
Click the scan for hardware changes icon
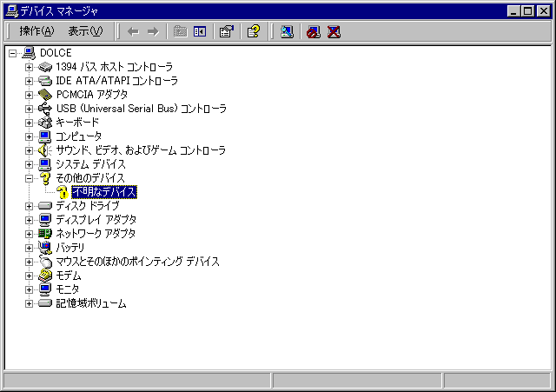click(287, 32)
